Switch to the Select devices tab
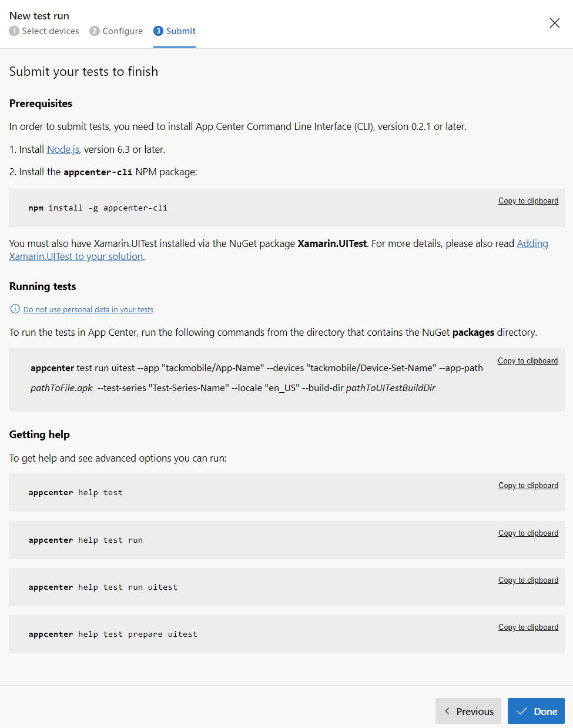 coord(44,31)
